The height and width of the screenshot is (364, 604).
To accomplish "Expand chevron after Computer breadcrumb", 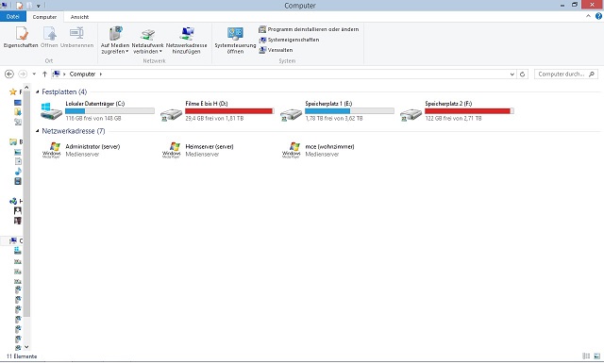I will pyautogui.click(x=101, y=74).
